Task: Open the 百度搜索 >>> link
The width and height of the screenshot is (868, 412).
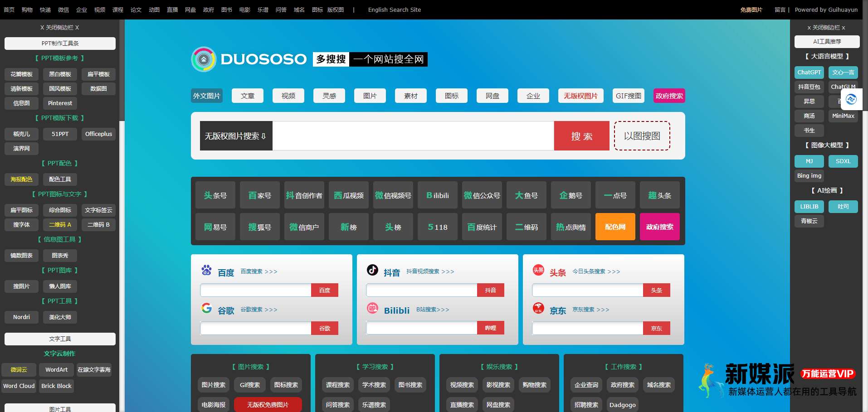Action: point(259,271)
